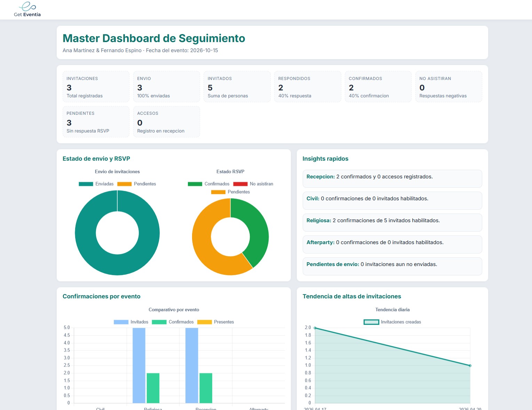This screenshot has height=410, width=532.
Task: Click the 'Registro en recepcion' text
Action: (x=161, y=131)
